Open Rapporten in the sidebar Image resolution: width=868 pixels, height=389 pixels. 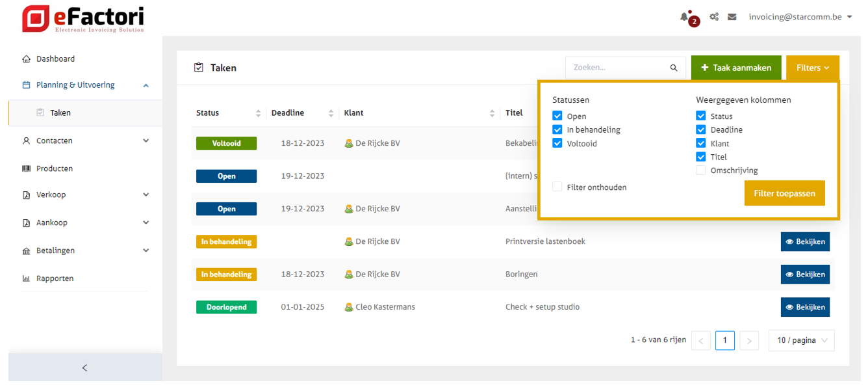(x=55, y=278)
